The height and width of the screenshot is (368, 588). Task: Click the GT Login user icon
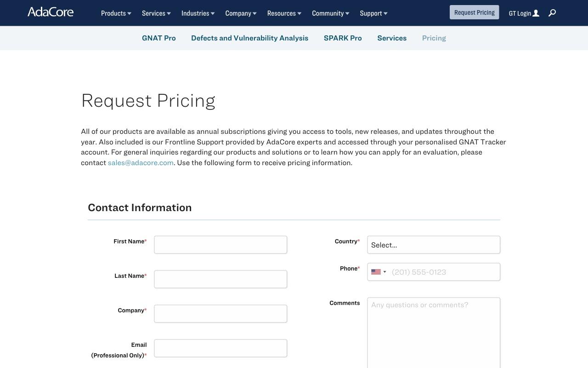pos(536,13)
